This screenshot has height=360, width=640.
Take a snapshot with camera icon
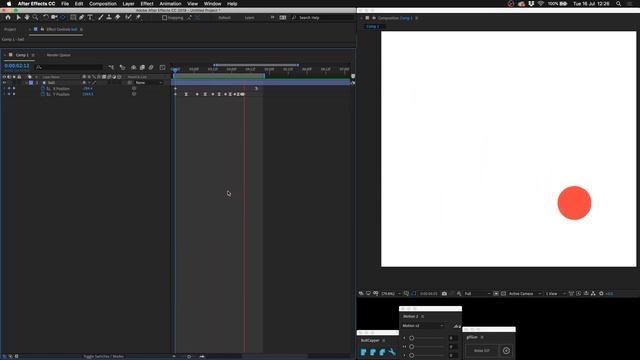coord(444,293)
